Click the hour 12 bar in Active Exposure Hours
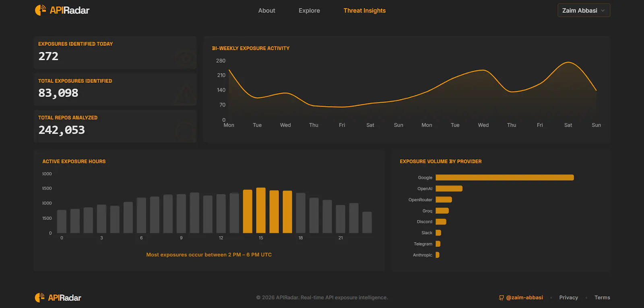The image size is (644, 308). click(x=221, y=214)
